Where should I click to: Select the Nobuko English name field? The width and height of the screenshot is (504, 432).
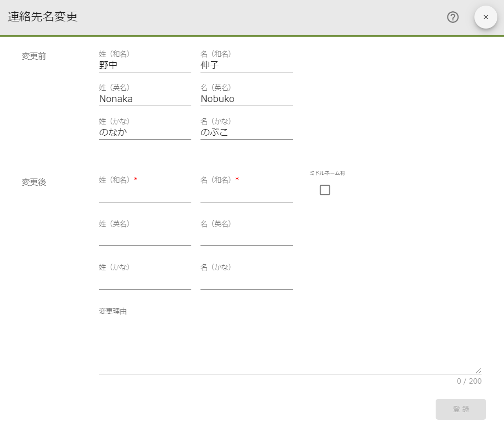pos(246,99)
